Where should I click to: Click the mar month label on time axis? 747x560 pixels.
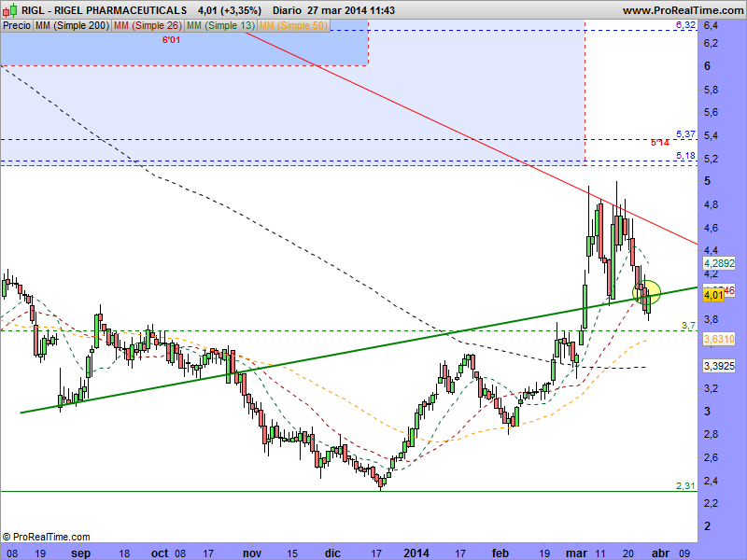pyautogui.click(x=576, y=553)
